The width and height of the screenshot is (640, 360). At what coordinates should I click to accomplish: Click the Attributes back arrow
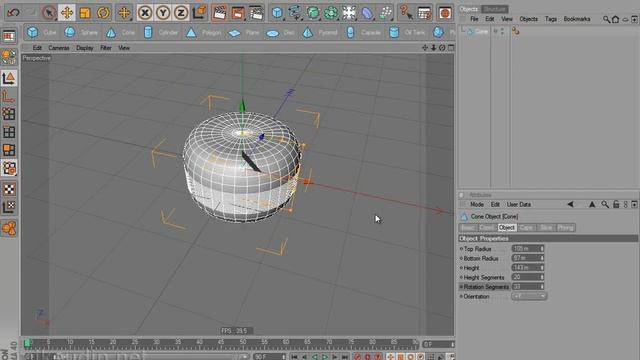[x=570, y=204]
